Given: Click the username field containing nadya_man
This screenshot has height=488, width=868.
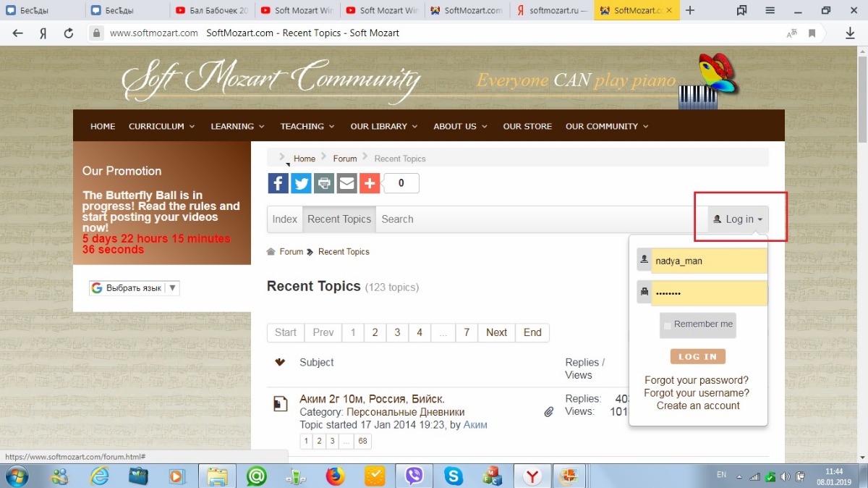Looking at the screenshot, I should pyautogui.click(x=709, y=261).
